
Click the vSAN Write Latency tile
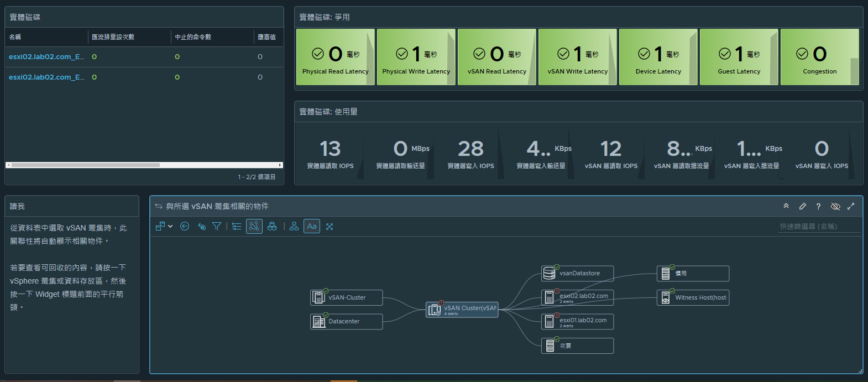coord(578,57)
